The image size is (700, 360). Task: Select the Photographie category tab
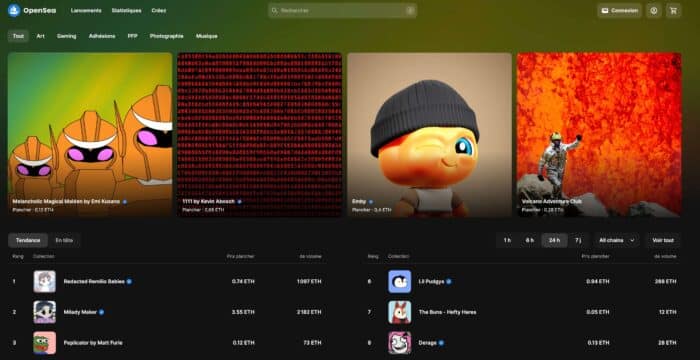pyautogui.click(x=167, y=36)
